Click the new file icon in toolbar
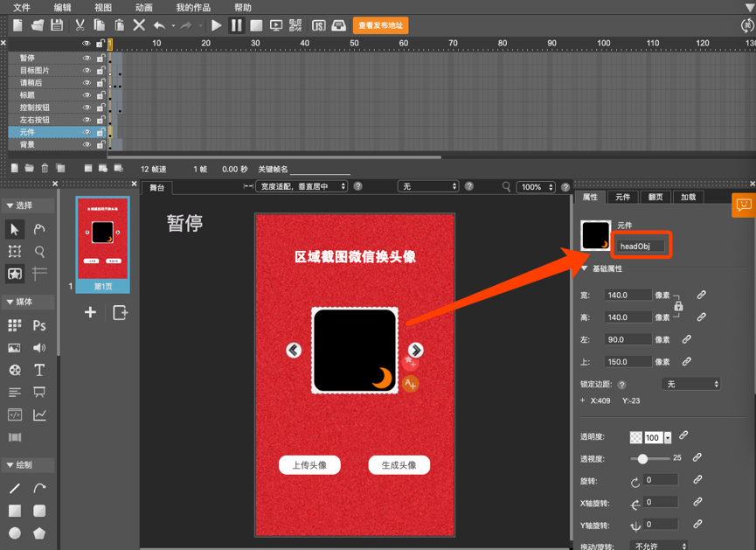The width and height of the screenshot is (756, 550). point(17,25)
